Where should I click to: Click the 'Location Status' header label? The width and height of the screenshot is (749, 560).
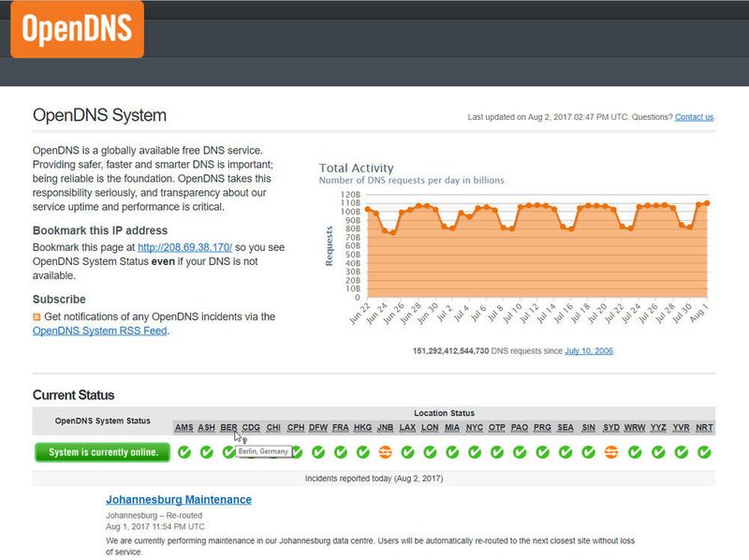444,413
